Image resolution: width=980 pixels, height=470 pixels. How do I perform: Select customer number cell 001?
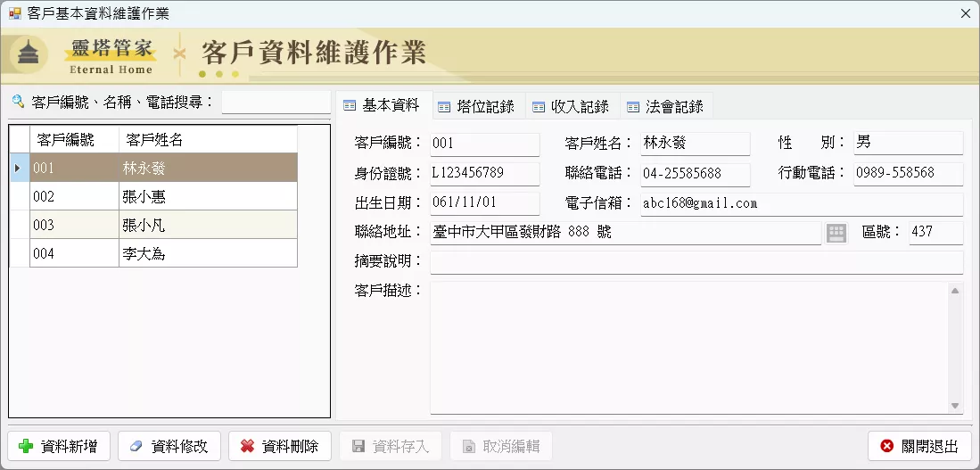tap(74, 169)
